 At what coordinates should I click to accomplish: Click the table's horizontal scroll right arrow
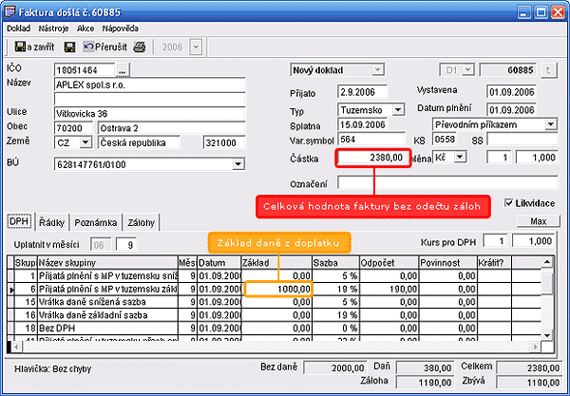535,347
